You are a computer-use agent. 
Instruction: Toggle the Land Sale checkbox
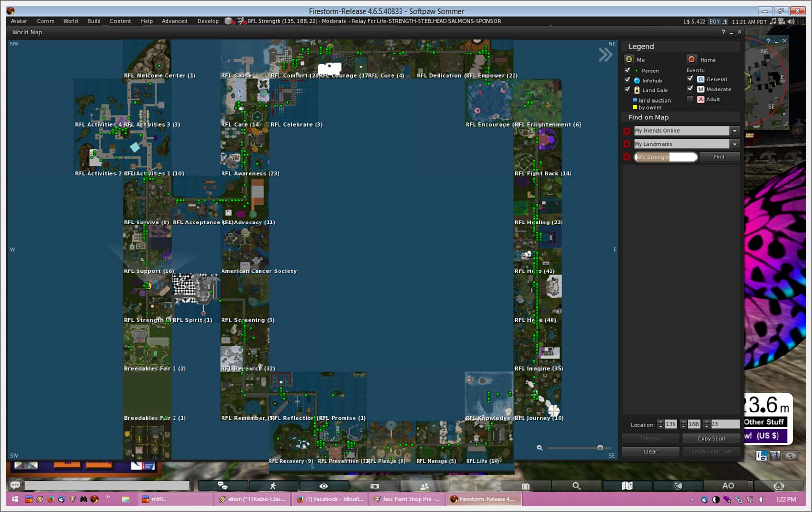(627, 90)
